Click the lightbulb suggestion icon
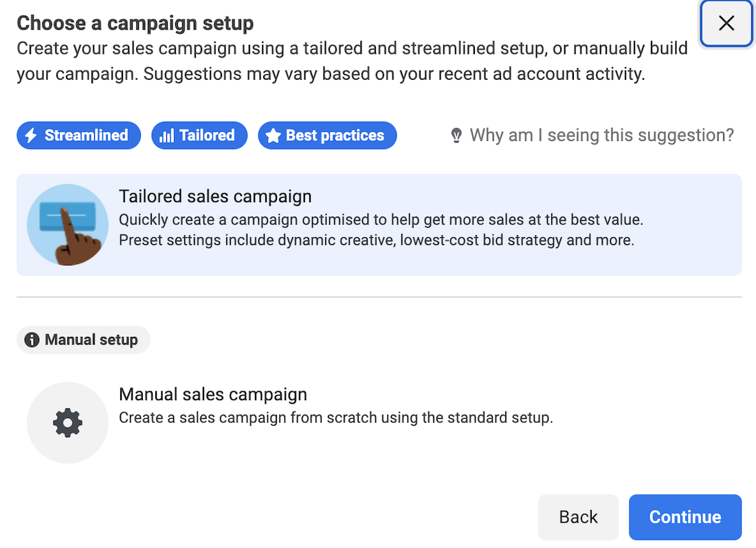Image resolution: width=756 pixels, height=548 pixels. click(456, 135)
